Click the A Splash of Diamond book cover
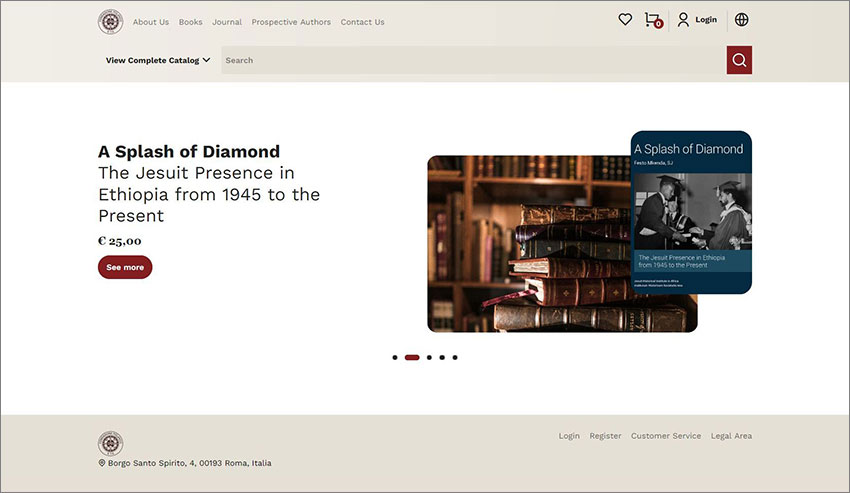This screenshot has height=493, width=850. click(x=691, y=212)
